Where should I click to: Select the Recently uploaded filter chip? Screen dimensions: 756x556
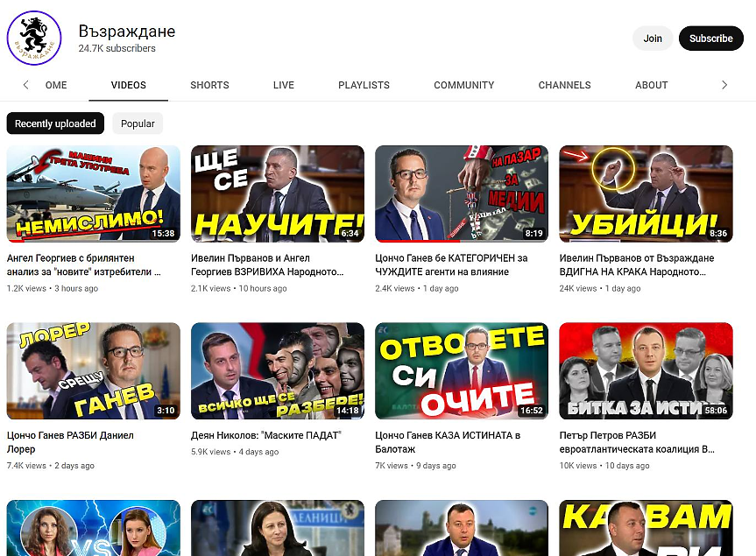point(55,123)
